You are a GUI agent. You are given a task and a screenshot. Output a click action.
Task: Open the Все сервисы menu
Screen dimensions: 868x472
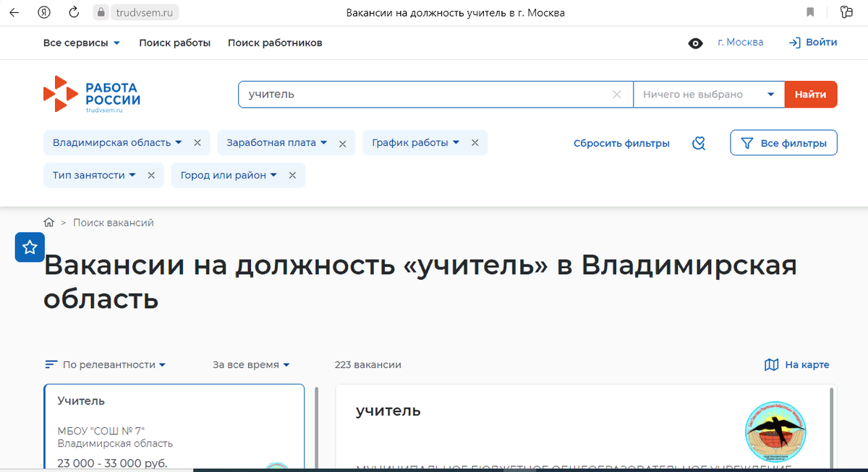click(82, 43)
